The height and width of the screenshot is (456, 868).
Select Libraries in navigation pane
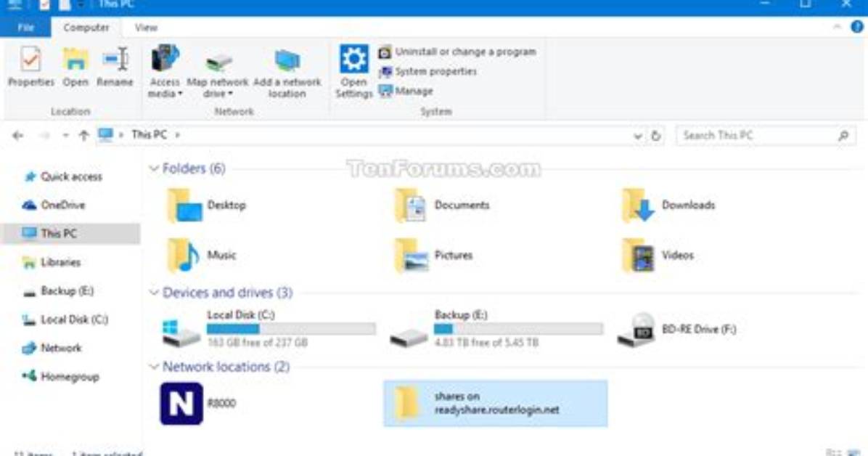(x=52, y=262)
